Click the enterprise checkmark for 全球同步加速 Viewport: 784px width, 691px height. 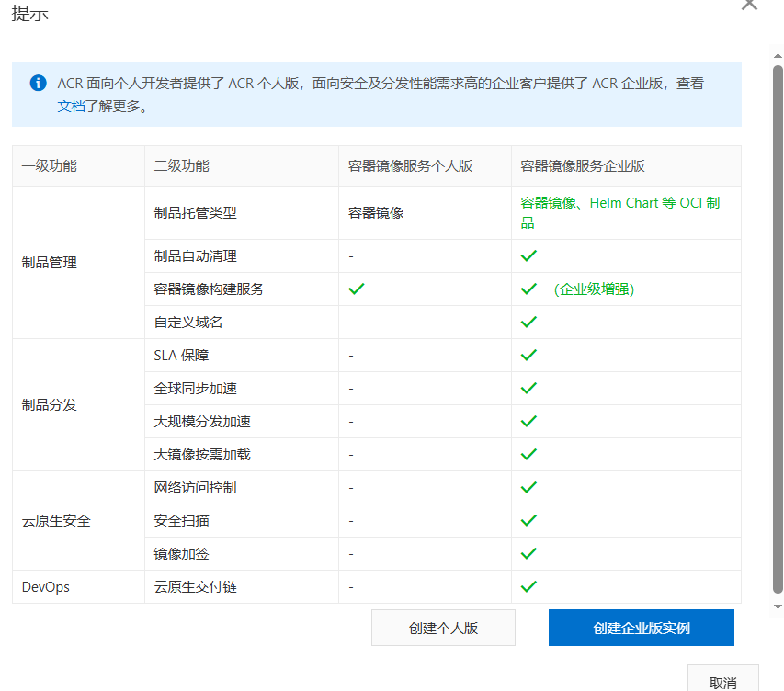click(x=528, y=388)
